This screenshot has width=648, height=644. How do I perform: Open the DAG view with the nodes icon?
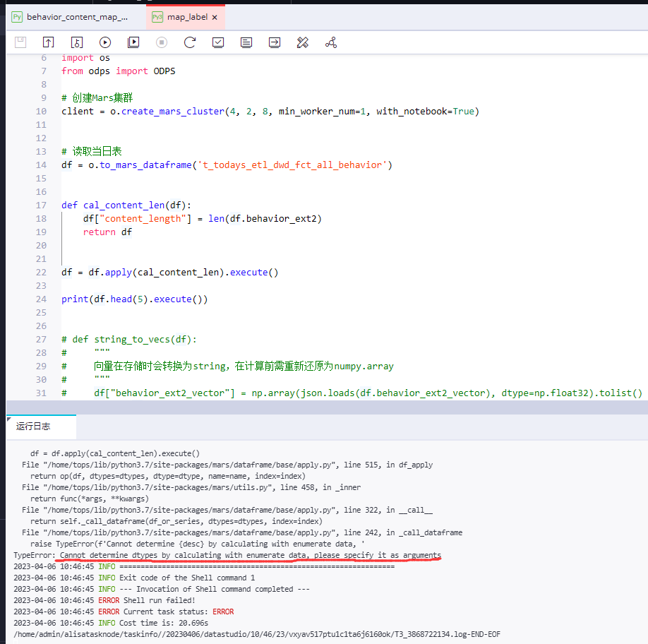pos(330,42)
